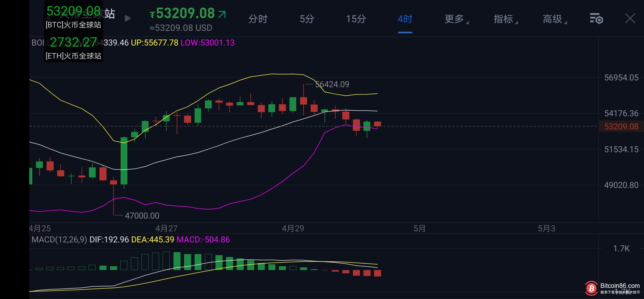Image resolution: width=644 pixels, height=299 pixels.
Task: Open the [ETH] floating price widget
Action: coord(73,48)
